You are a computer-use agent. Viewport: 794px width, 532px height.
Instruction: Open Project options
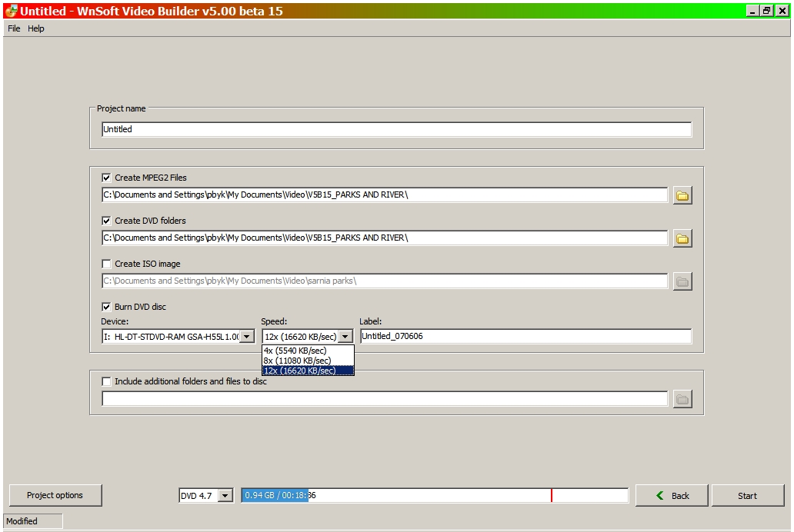click(x=55, y=495)
